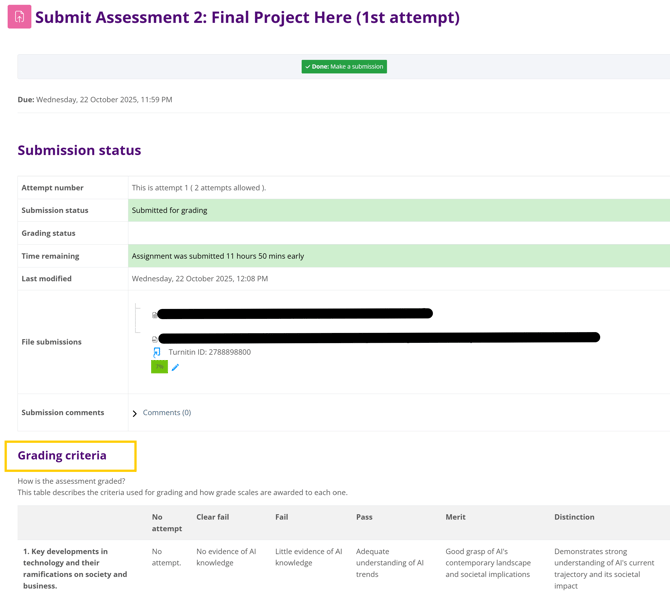Click the page title 'Submit Assessment 2: Final Project'
Image resolution: width=670 pixels, height=597 pixels.
pos(247,17)
